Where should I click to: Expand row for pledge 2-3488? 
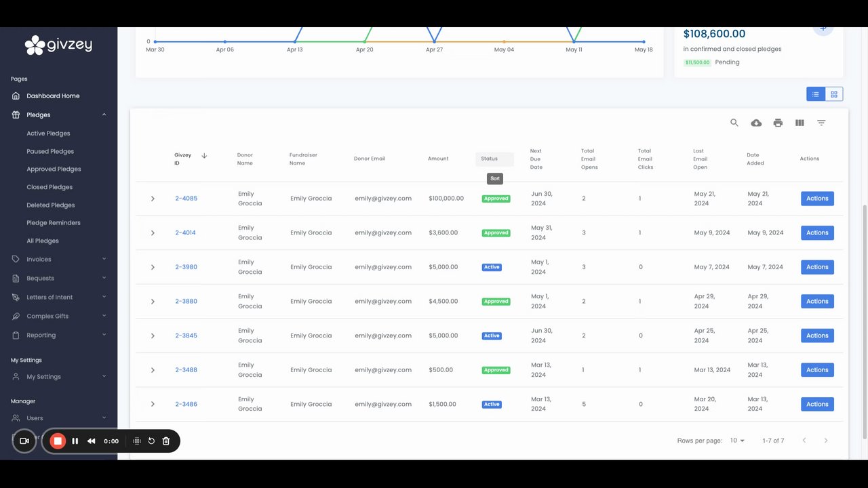[x=153, y=370]
